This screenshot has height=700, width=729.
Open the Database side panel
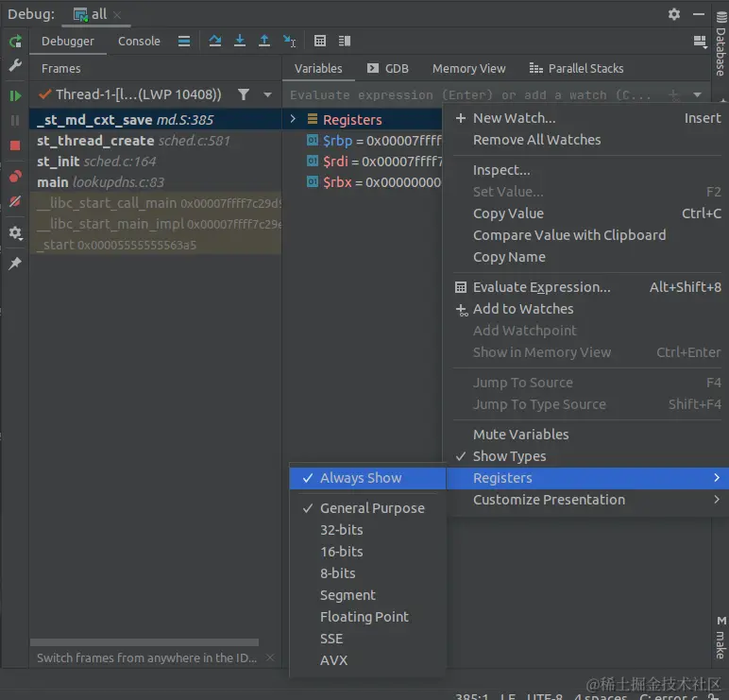click(x=721, y=44)
